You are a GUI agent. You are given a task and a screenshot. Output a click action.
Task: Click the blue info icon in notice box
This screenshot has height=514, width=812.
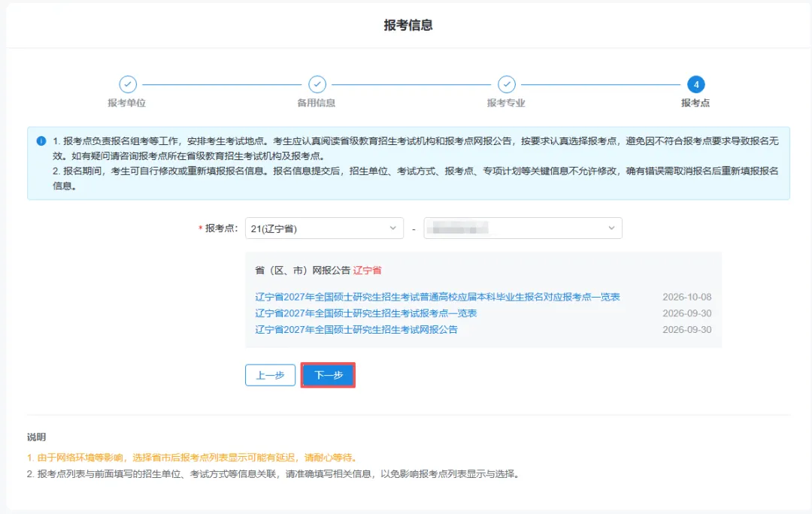[41, 141]
